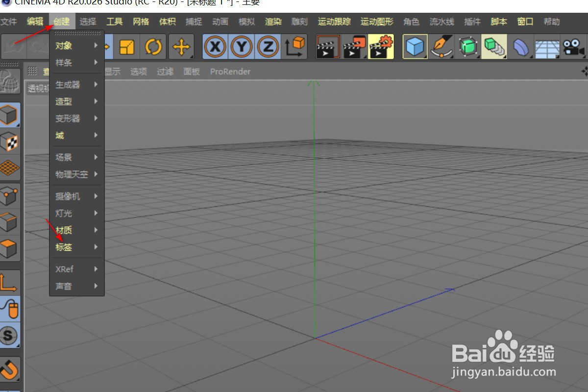Image resolution: width=588 pixels, height=392 pixels.
Task: Toggle snapping magnet icon
Action: pyautogui.click(x=9, y=369)
